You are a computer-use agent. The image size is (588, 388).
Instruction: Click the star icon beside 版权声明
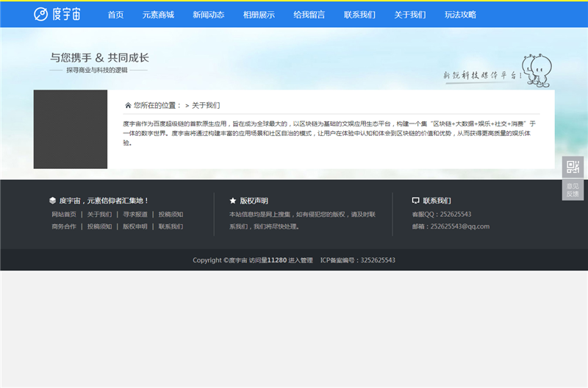pyautogui.click(x=233, y=200)
